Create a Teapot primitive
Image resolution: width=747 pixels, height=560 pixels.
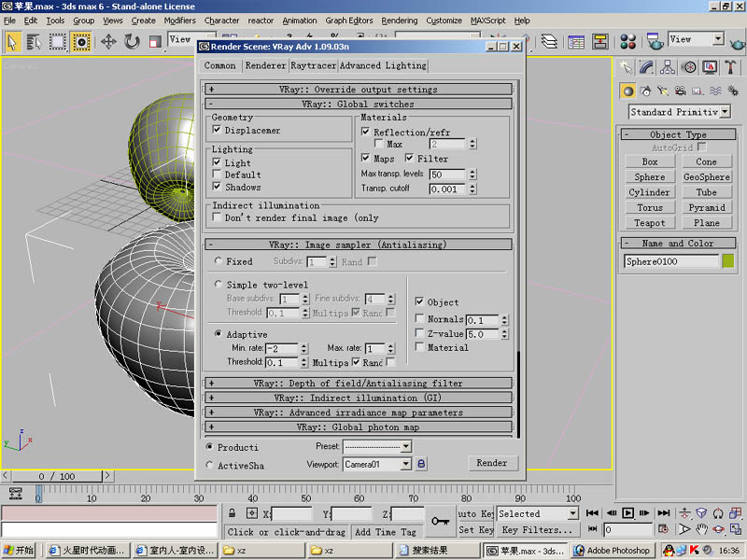point(649,223)
